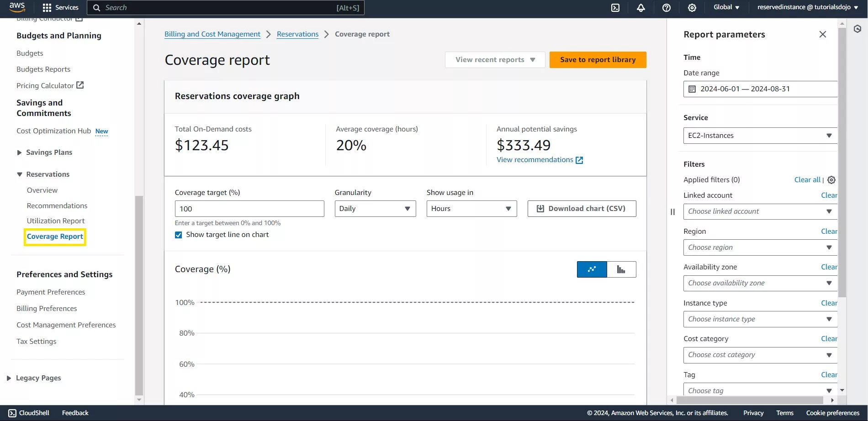The image size is (868, 421).
Task: Click the AWS search box
Action: point(226,8)
